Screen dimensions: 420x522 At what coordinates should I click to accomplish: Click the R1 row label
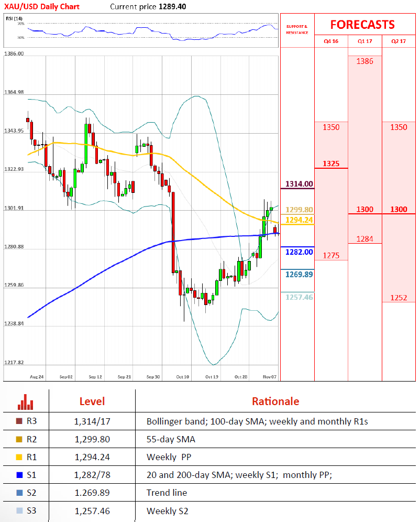(31, 457)
